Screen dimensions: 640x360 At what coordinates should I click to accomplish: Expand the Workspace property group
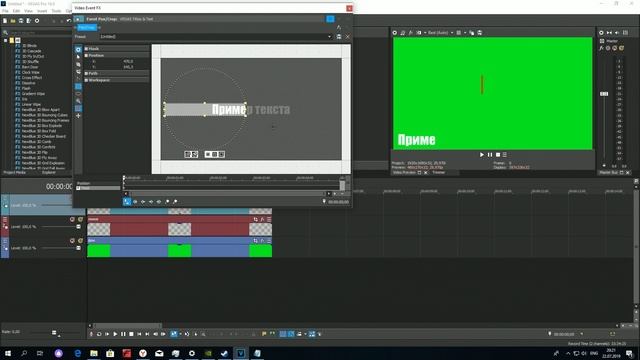tap(86, 80)
